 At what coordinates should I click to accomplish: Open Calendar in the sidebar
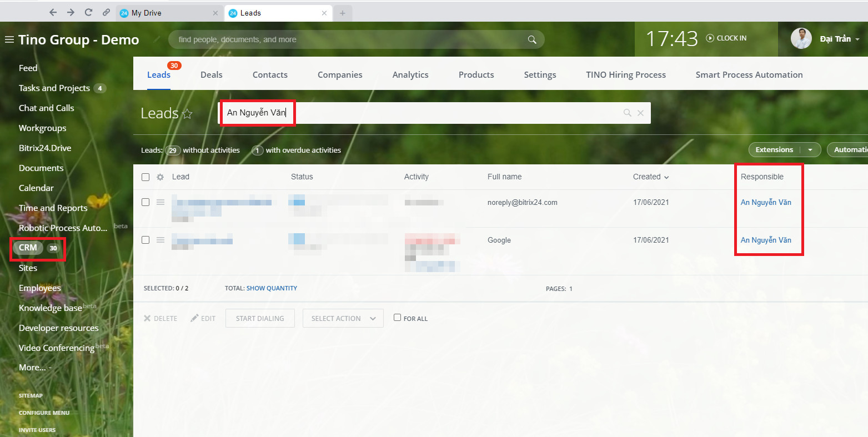(37, 188)
